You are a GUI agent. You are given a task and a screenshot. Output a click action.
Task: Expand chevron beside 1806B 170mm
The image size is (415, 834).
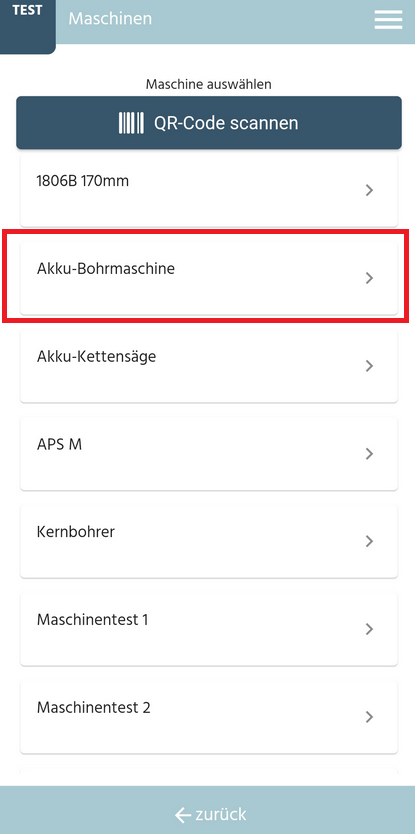[370, 190]
